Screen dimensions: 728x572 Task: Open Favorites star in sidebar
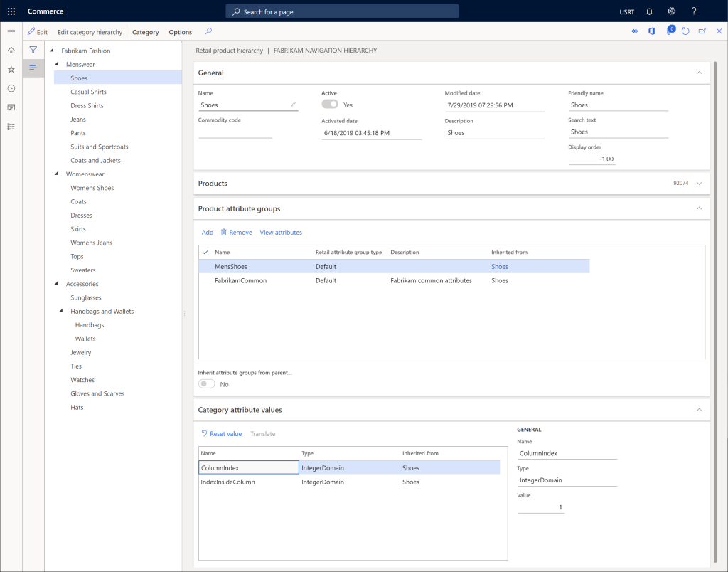click(x=11, y=69)
